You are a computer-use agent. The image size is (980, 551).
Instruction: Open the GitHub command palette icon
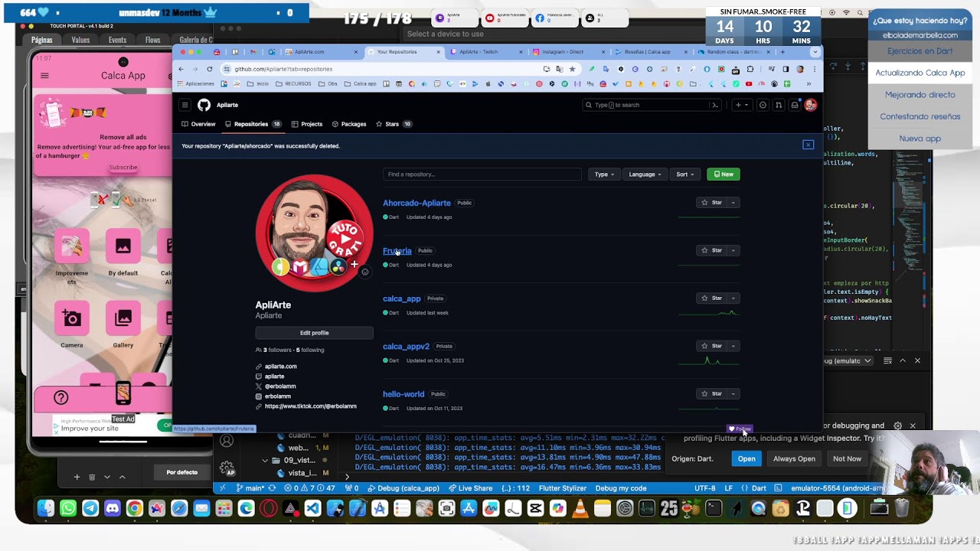[715, 105]
